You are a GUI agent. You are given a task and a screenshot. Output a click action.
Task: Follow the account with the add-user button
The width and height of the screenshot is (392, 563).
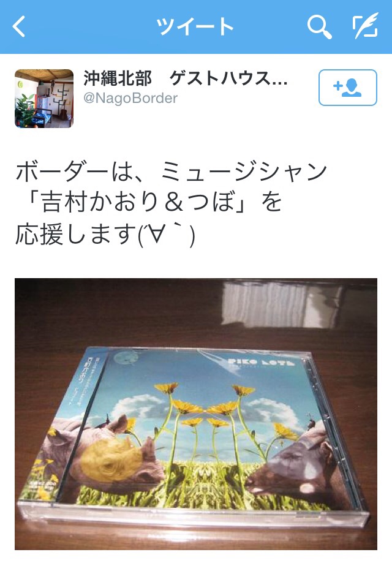[x=347, y=88]
